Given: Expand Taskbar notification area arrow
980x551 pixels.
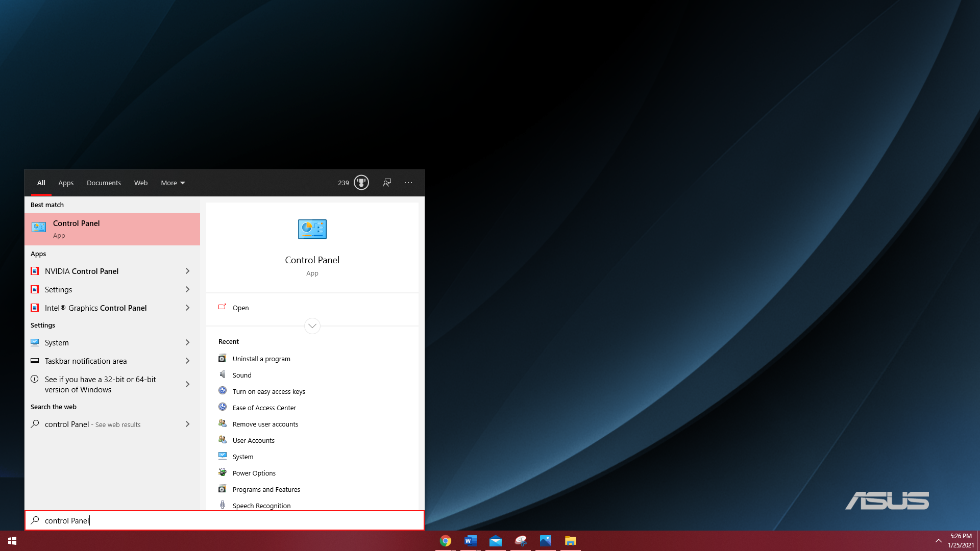Looking at the screenshot, I should pos(187,361).
